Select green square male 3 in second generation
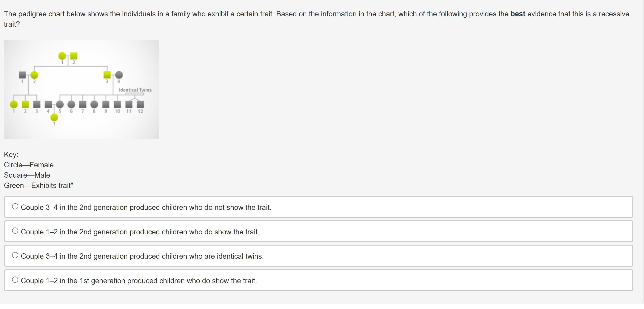644x309 pixels. (x=107, y=75)
